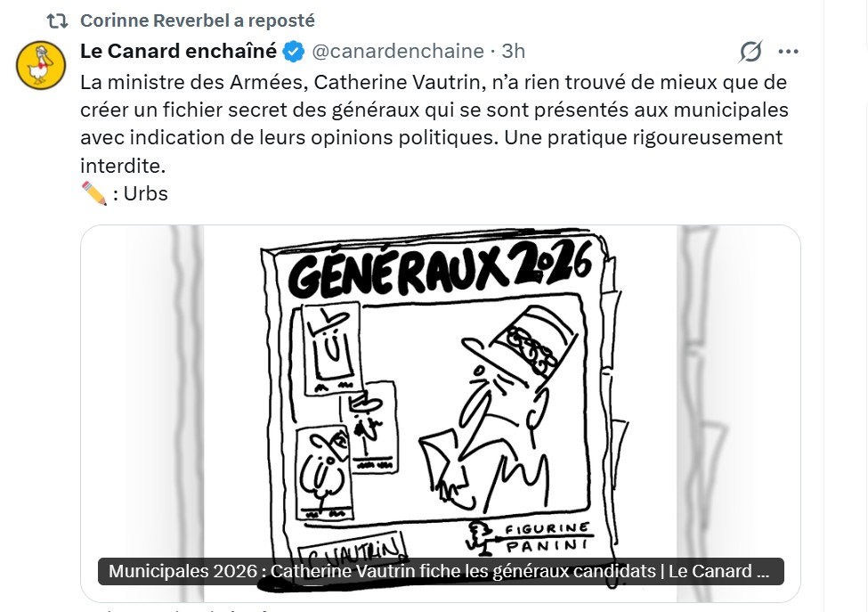Click the blue verified badge
Screen dimensions: 868x612
[294, 52]
